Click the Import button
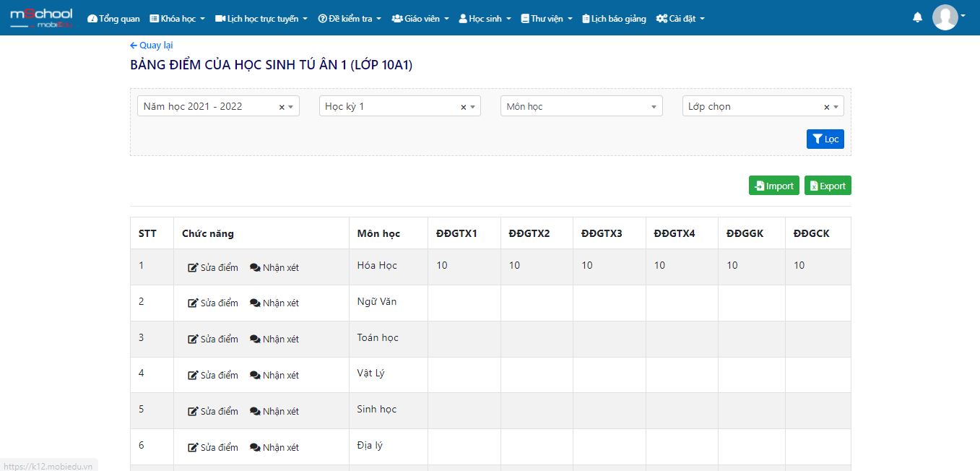The image size is (980, 471). coord(774,186)
